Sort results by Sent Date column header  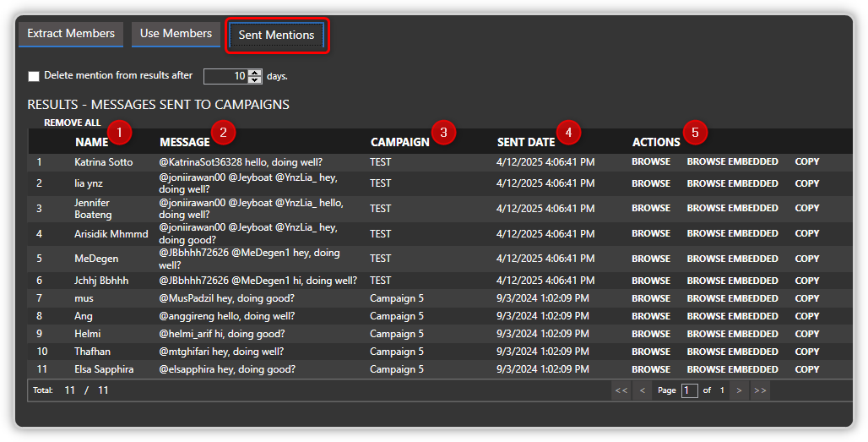point(525,142)
